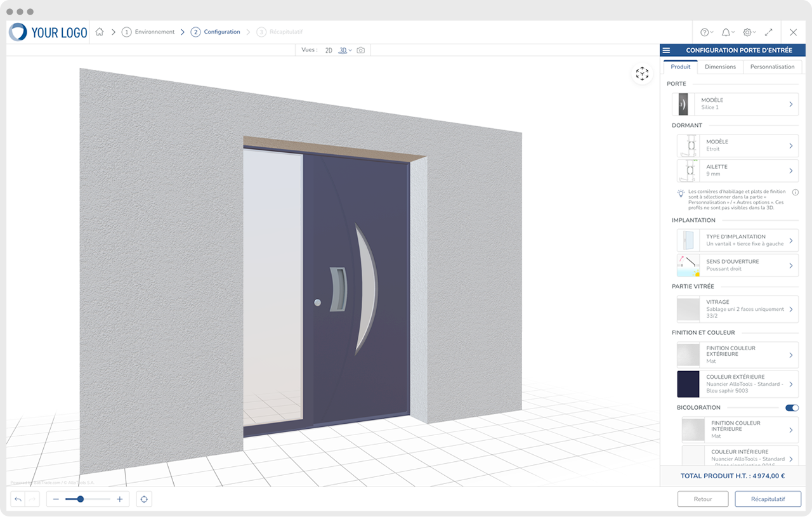The width and height of the screenshot is (812, 517).
Task: Toggle the Bicoloration switch off
Action: click(x=792, y=408)
